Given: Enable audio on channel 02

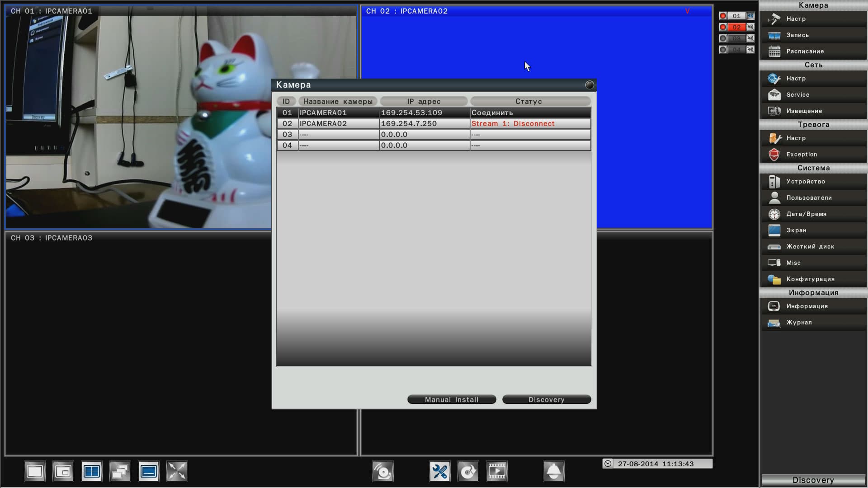Looking at the screenshot, I should [x=750, y=27].
